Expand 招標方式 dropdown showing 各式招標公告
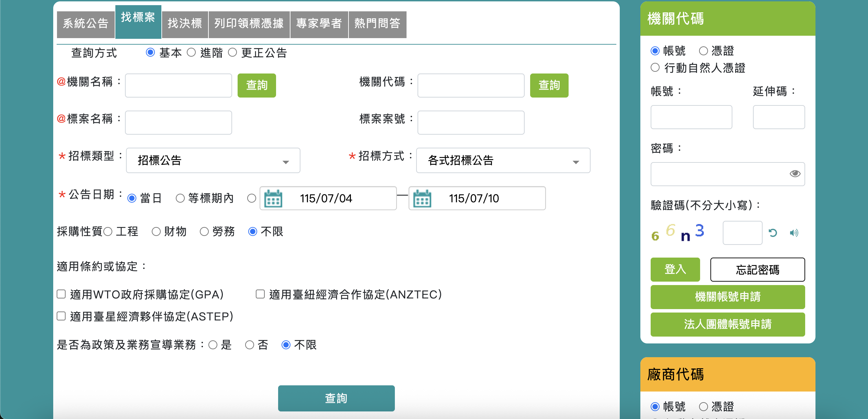 503,160
